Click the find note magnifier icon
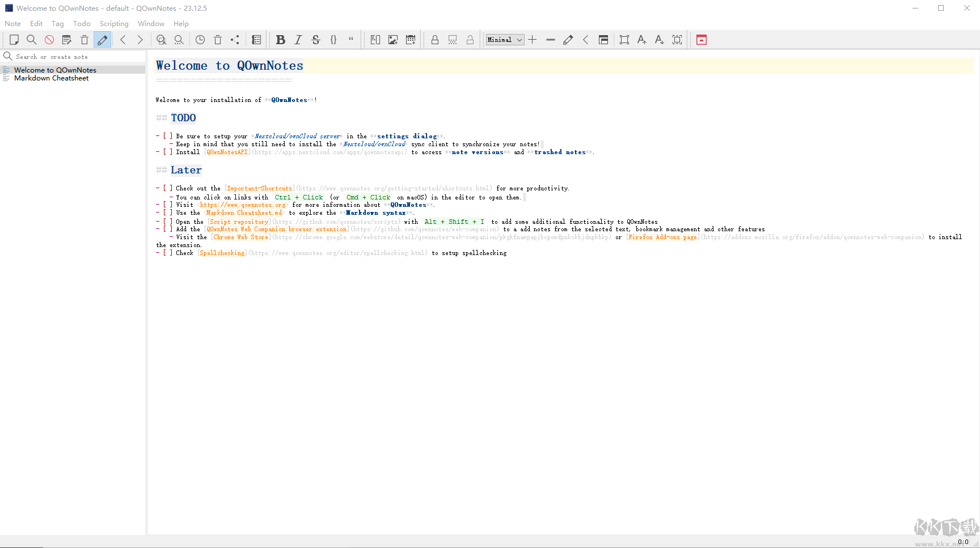Image resolution: width=980 pixels, height=548 pixels. pyautogui.click(x=32, y=40)
